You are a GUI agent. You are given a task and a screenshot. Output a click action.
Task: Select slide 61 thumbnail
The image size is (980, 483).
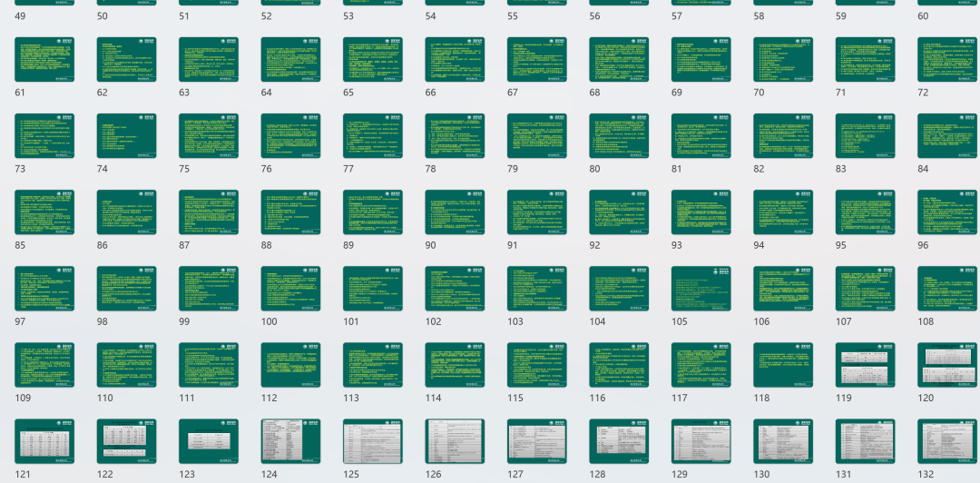point(44,60)
